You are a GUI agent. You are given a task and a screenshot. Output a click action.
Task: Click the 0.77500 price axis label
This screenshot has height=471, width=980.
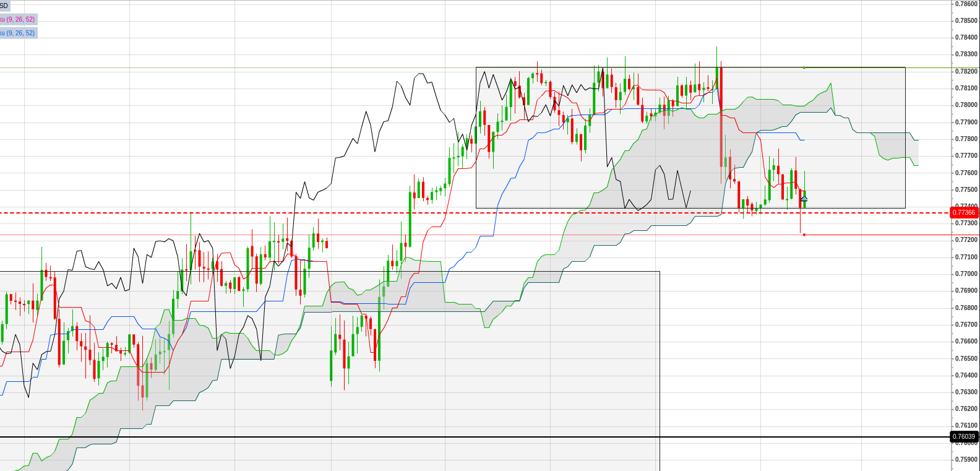[x=966, y=189]
